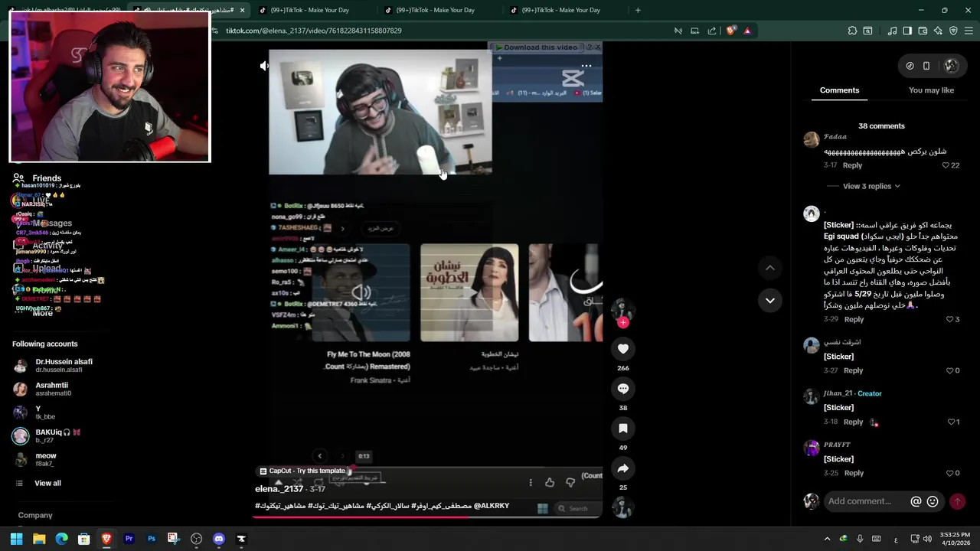
Task: Share the video using the arrow icon
Action: pos(623,468)
